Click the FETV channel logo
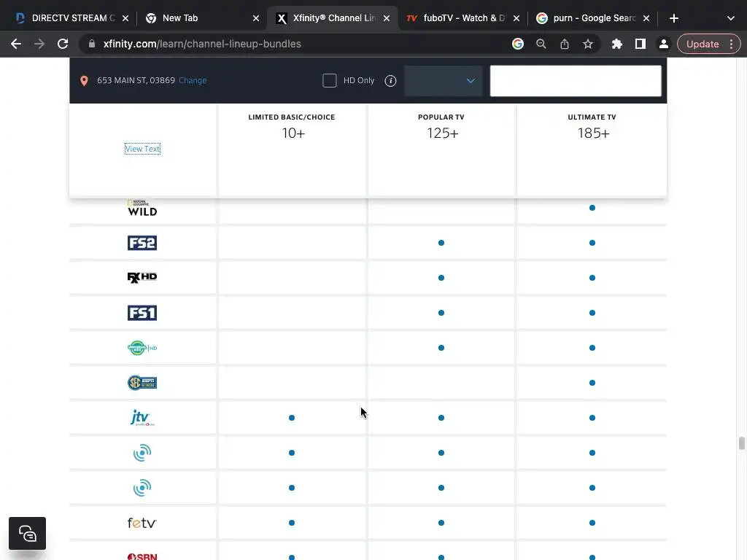Image resolution: width=747 pixels, height=560 pixels. coord(142,523)
